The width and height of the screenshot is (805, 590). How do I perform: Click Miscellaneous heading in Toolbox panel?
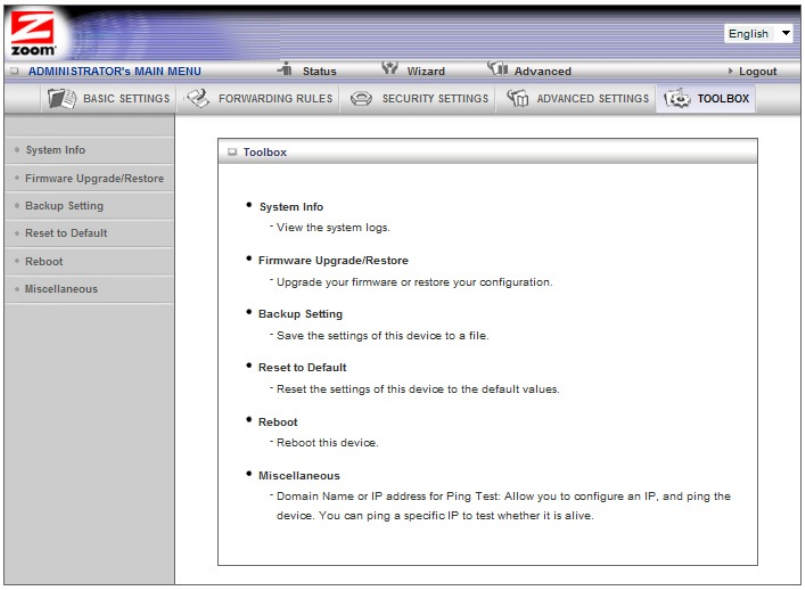[x=299, y=475]
